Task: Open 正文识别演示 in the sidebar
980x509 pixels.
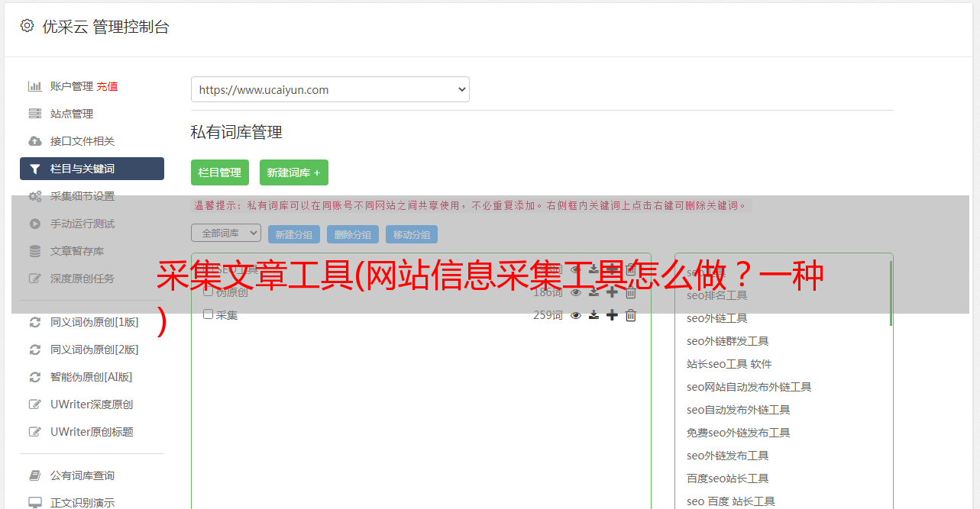Action: click(82, 503)
